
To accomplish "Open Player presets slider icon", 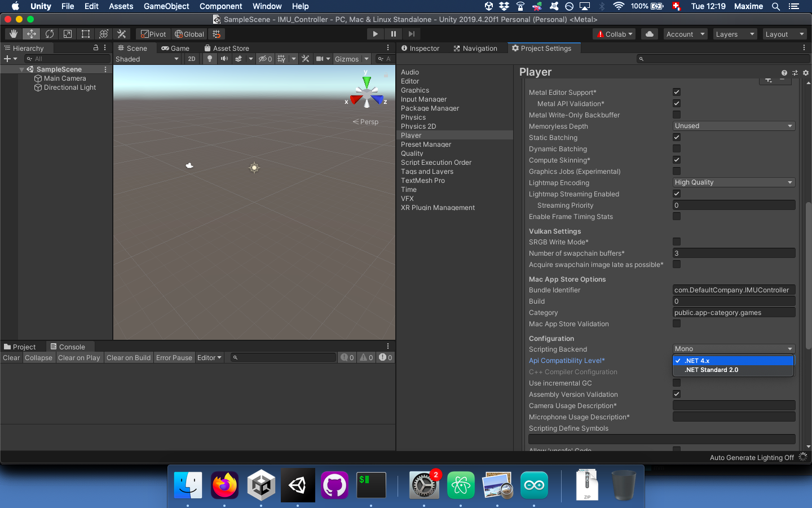I will [x=795, y=73].
